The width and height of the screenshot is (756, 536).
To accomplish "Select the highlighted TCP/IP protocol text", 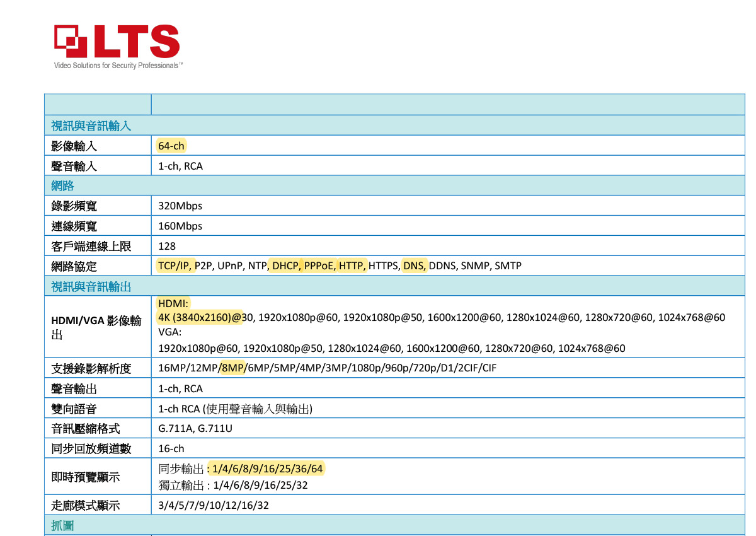I will tap(175, 266).
